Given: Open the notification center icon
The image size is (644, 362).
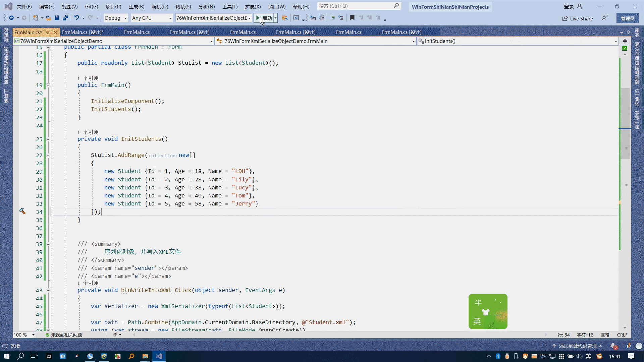Looking at the screenshot, I should click(x=631, y=356).
